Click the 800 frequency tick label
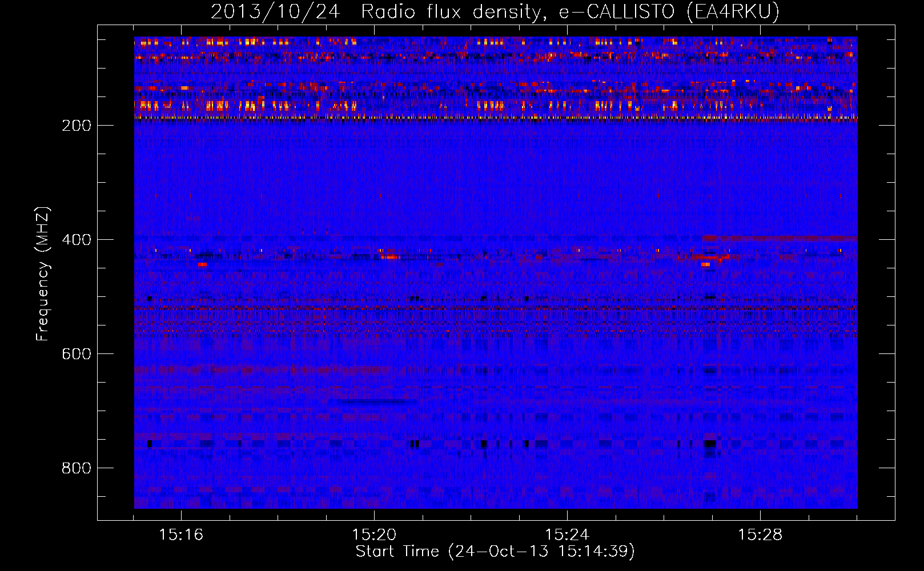This screenshot has width=924, height=571. point(77,468)
